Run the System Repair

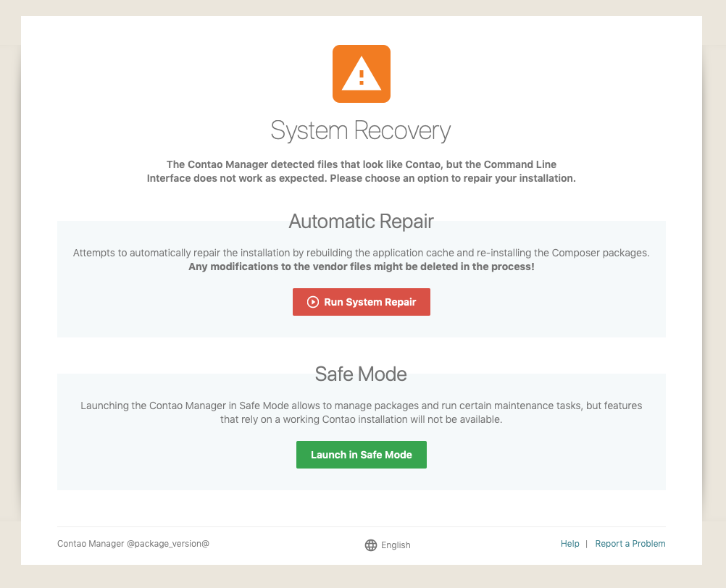tap(361, 302)
